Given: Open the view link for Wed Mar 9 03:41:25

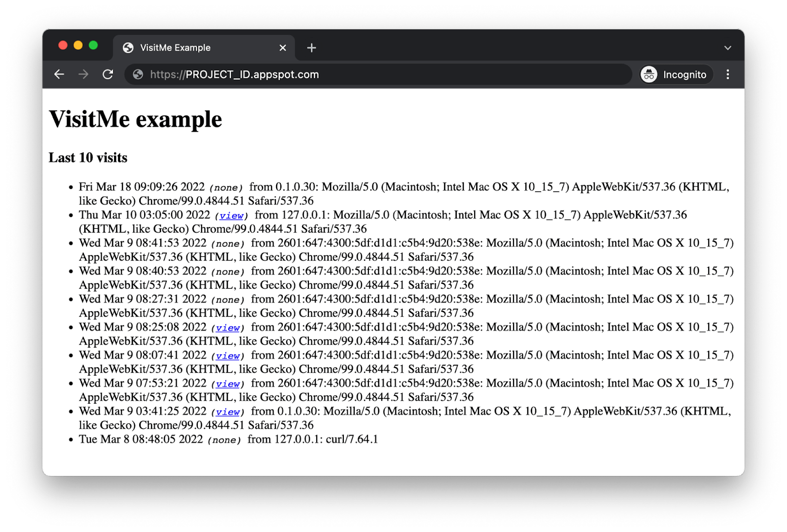Looking at the screenshot, I should point(228,412).
